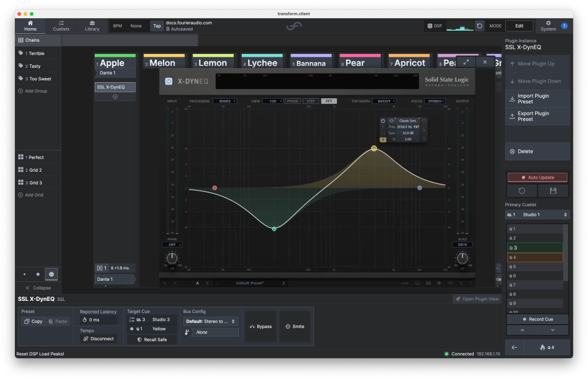Click Export Plugin Preset
The width and height of the screenshot is (588, 379).
537,116
